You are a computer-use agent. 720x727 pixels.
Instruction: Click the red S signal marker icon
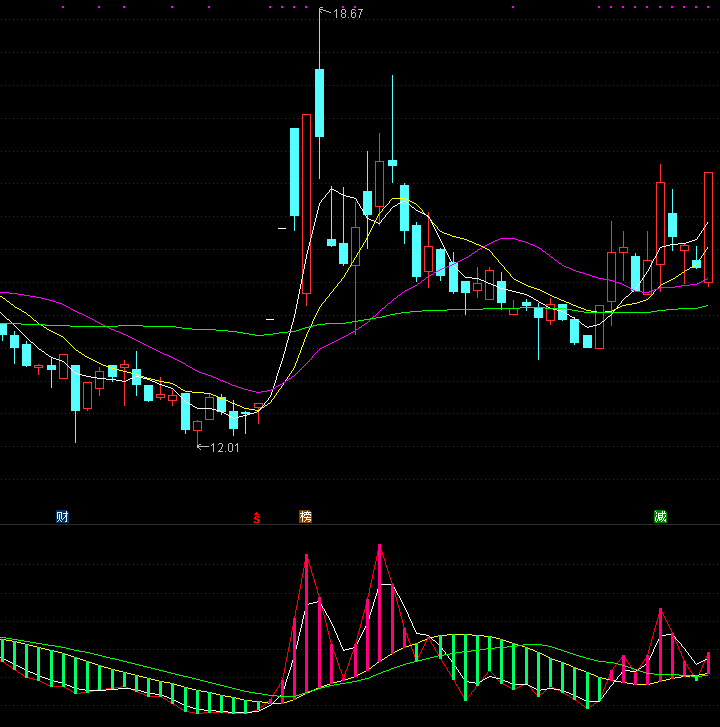tap(257, 518)
